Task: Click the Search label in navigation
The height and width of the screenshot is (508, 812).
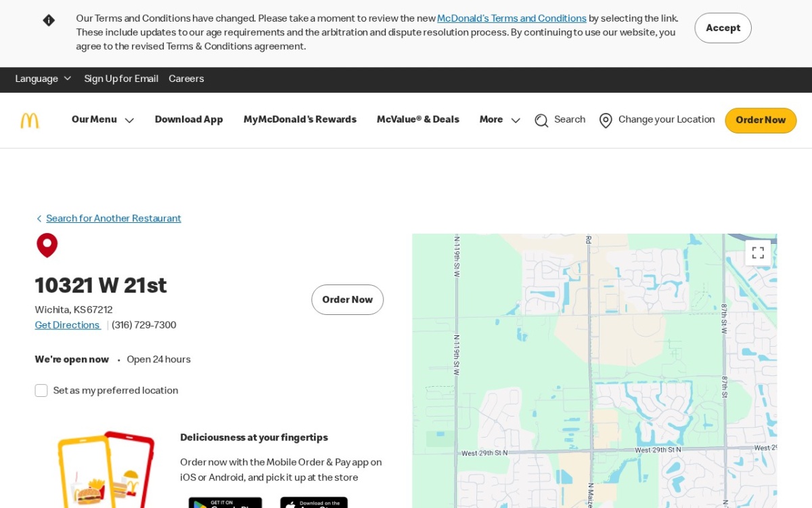Action: [570, 120]
